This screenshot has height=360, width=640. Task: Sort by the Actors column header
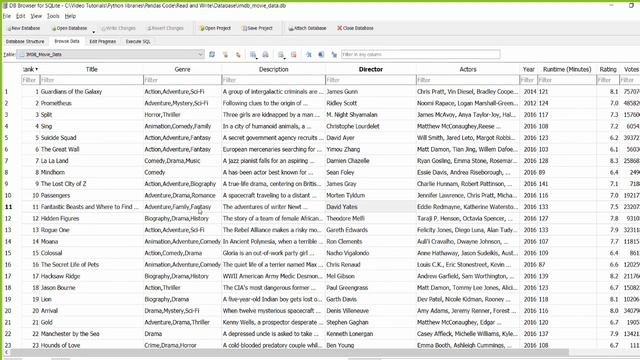pyautogui.click(x=468, y=69)
